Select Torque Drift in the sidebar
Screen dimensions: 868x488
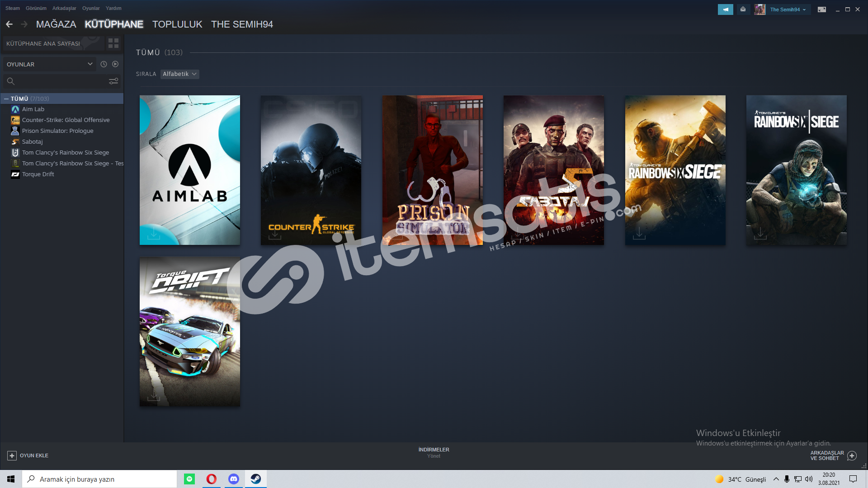point(38,174)
